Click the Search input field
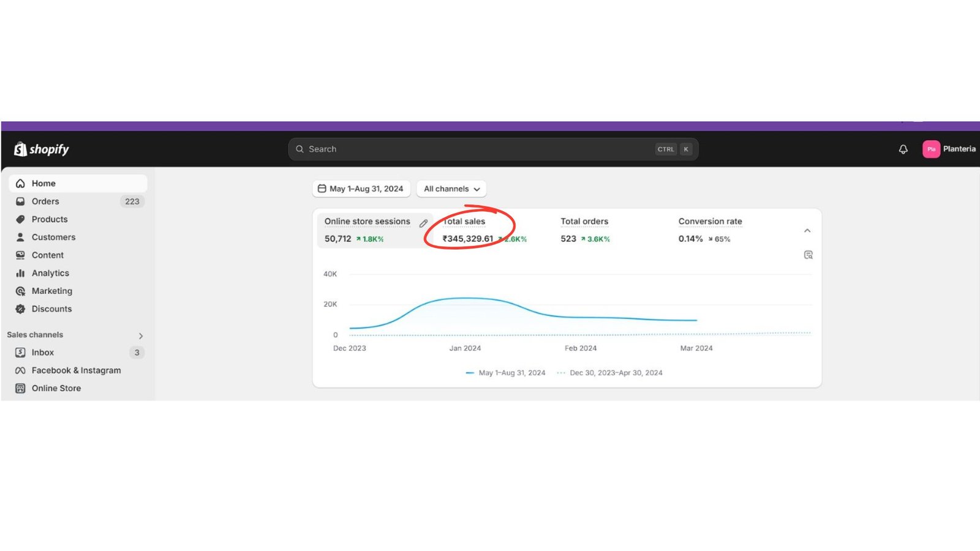980x551 pixels. (493, 149)
